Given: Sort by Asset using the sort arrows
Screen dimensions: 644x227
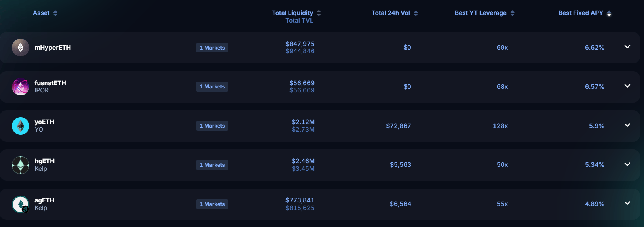Looking at the screenshot, I should (55, 13).
